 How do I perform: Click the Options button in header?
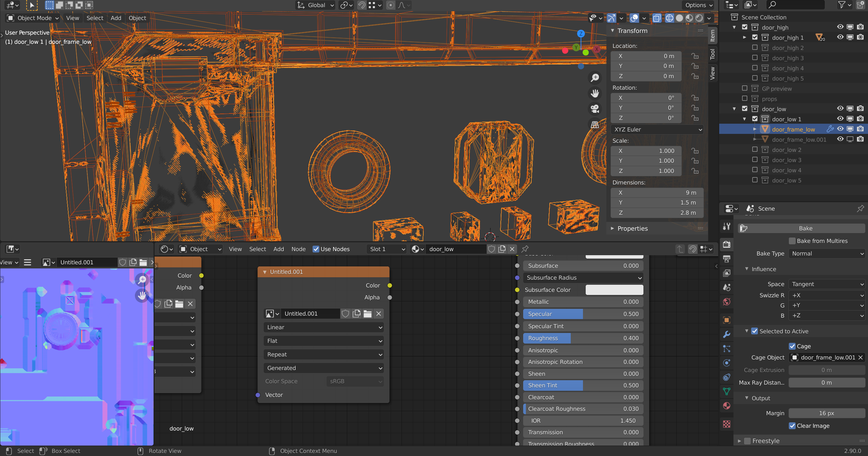coord(698,5)
